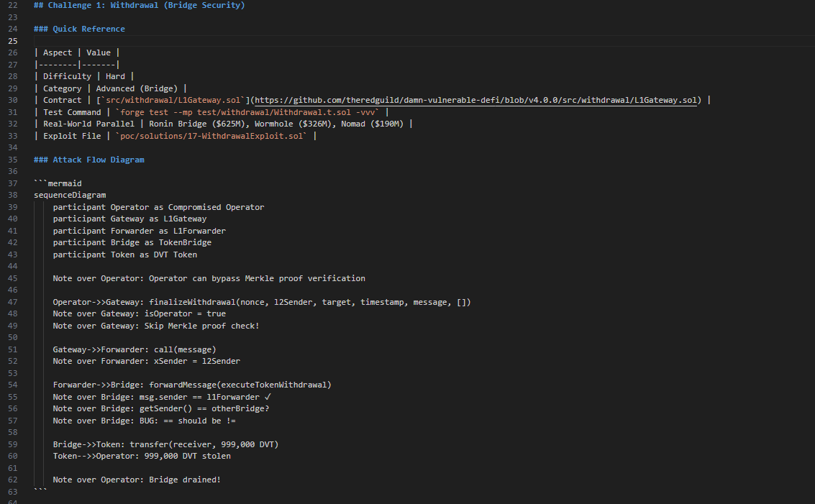This screenshot has width=815, height=504.
Task: Click the `forge test --mp test/withdrawal/Withdrawal.t.sol -vvv` command
Action: (x=247, y=112)
